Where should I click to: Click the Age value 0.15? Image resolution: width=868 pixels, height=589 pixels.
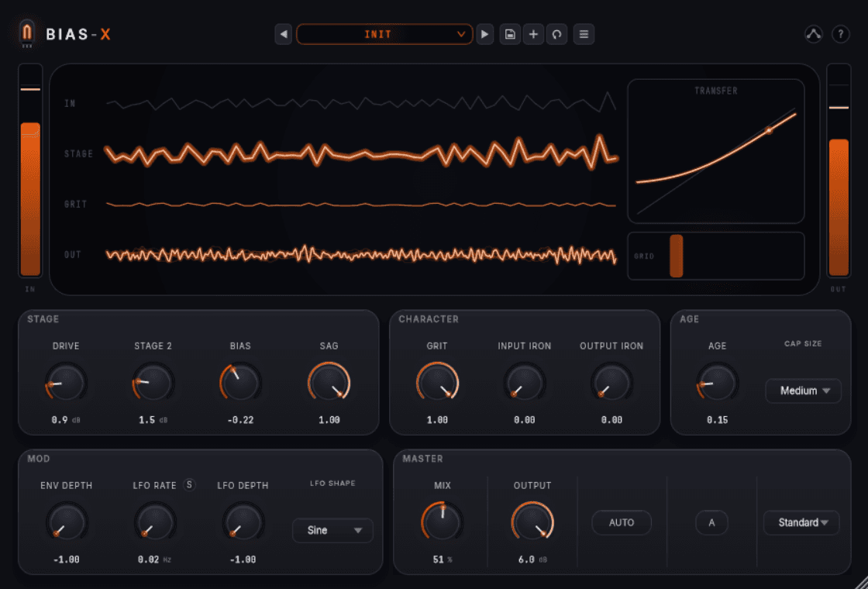tap(718, 420)
